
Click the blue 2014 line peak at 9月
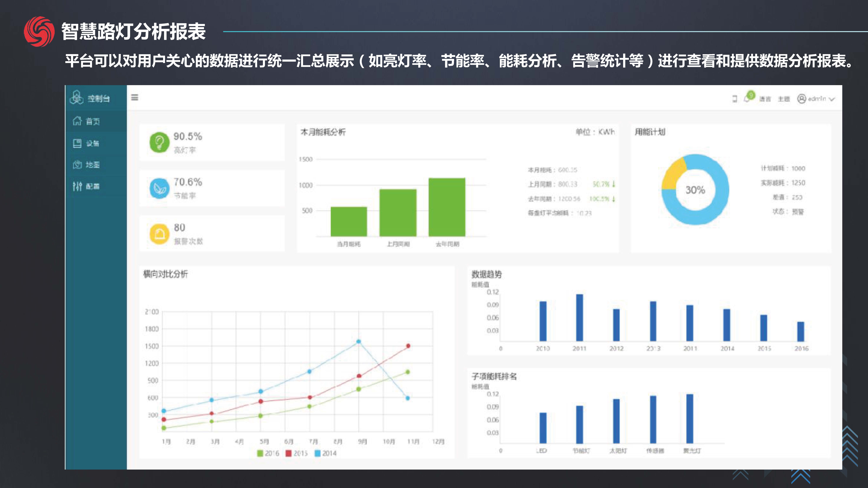click(x=358, y=341)
